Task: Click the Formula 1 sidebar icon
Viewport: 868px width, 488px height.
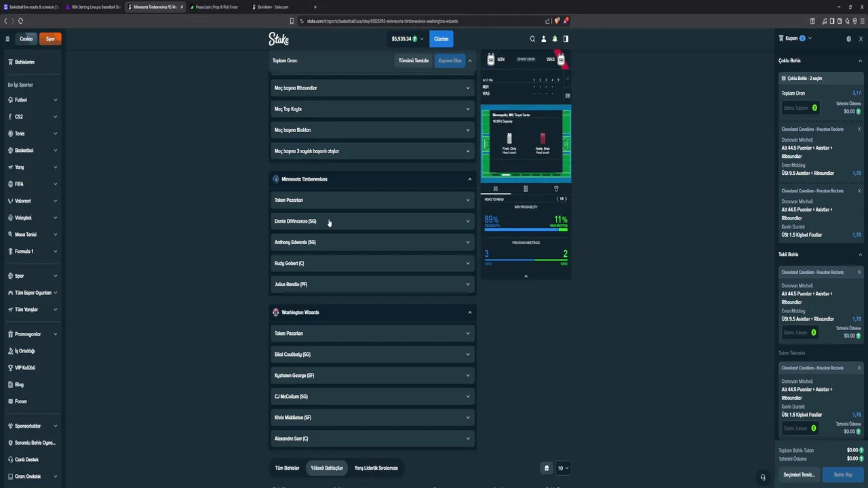Action: tap(11, 251)
